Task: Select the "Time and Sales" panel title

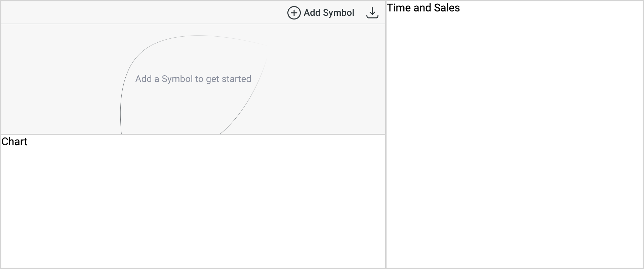Action: click(423, 8)
